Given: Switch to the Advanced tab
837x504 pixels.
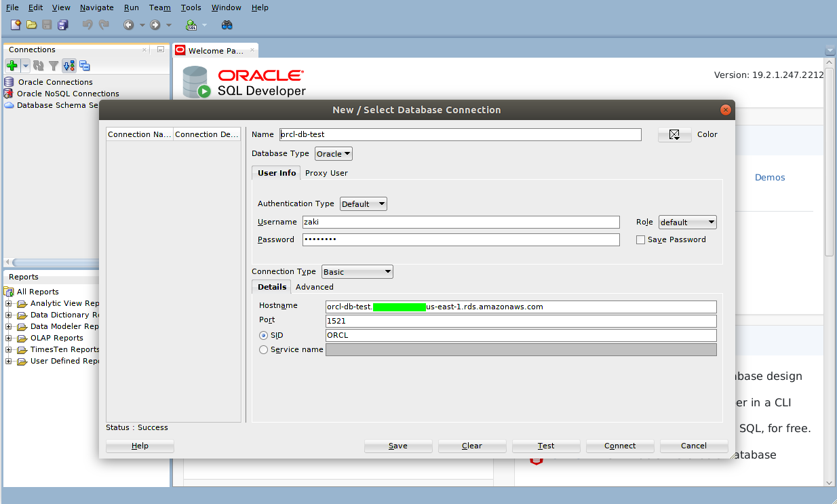Looking at the screenshot, I should pos(315,287).
